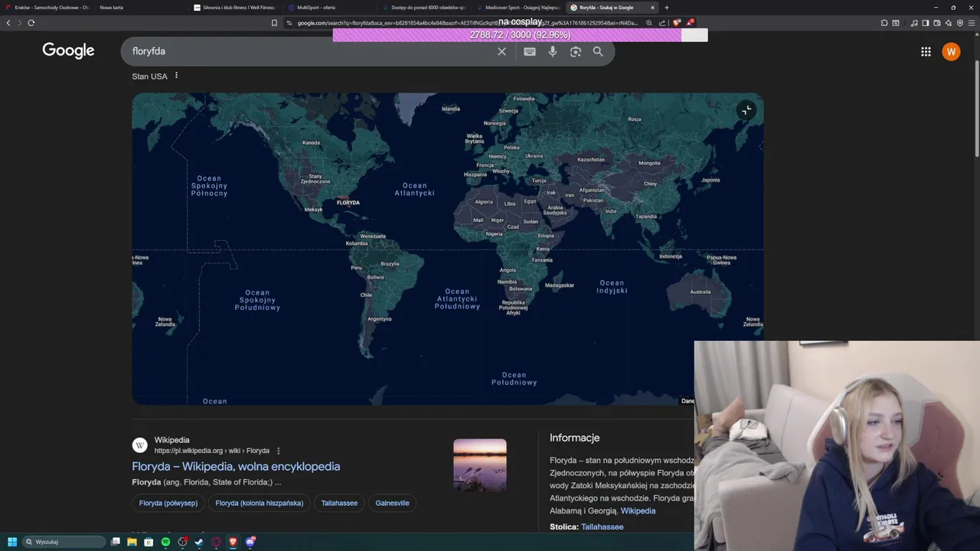Screen dimensions: 980x551
Task: Select the Gainesville chip
Action: point(392,503)
